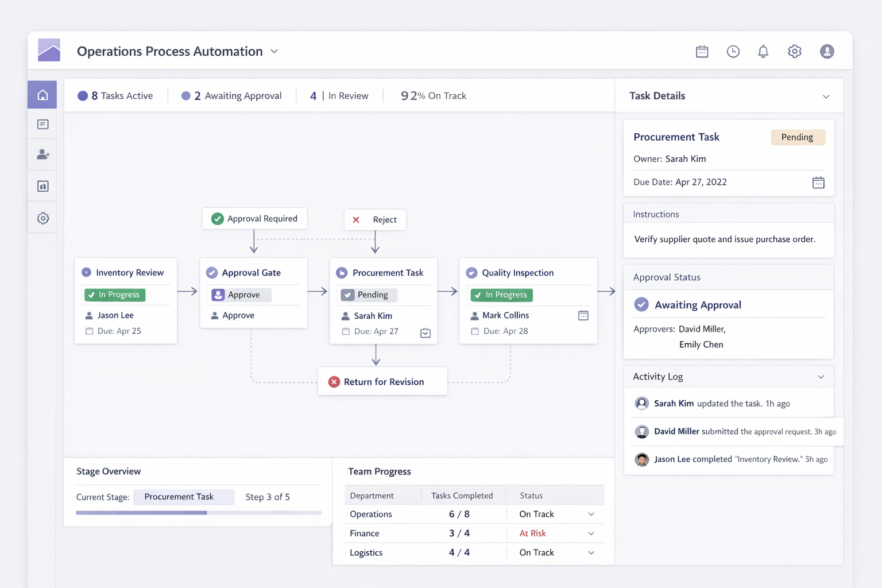
Task: Collapse the Task Details panel
Action: (x=826, y=96)
